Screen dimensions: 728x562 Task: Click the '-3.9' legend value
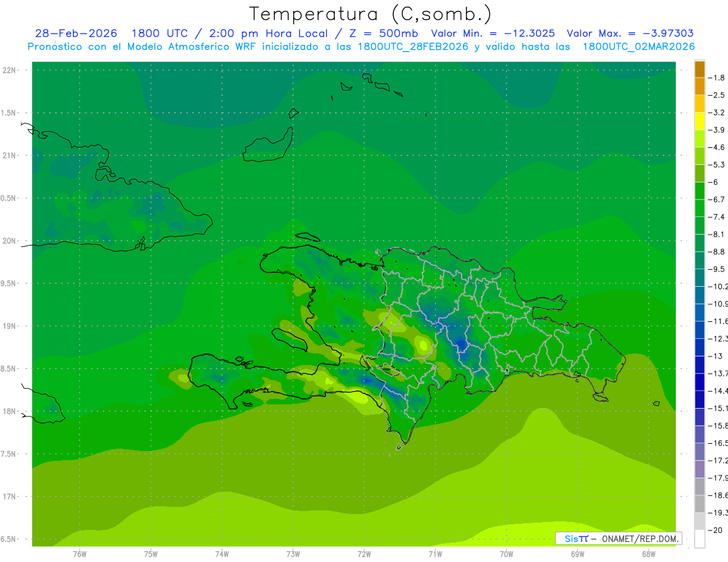[x=716, y=130]
